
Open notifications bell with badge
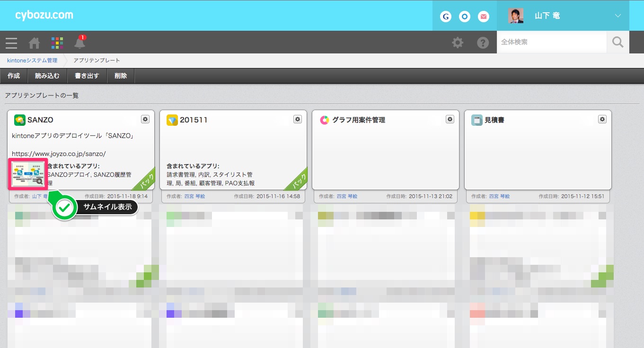coord(80,42)
